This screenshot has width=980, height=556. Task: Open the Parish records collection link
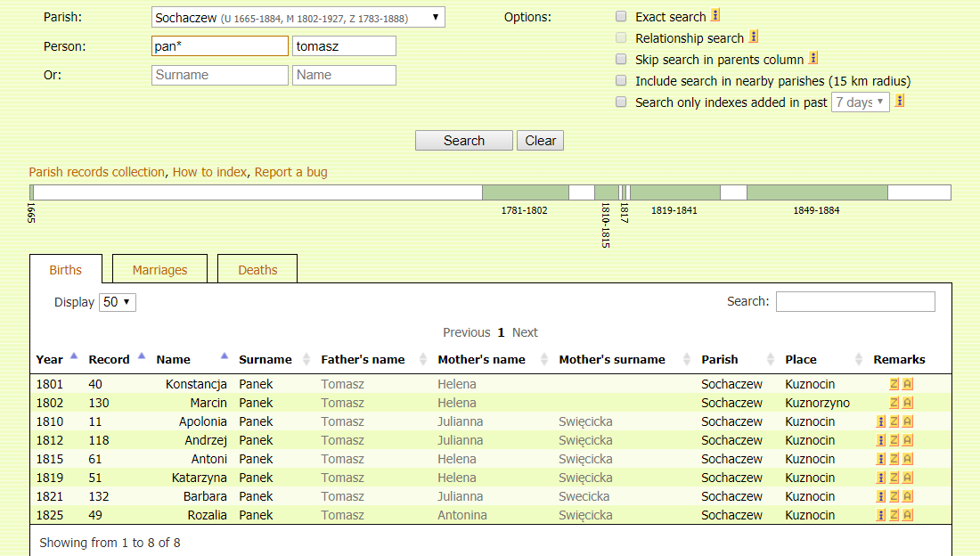96,172
